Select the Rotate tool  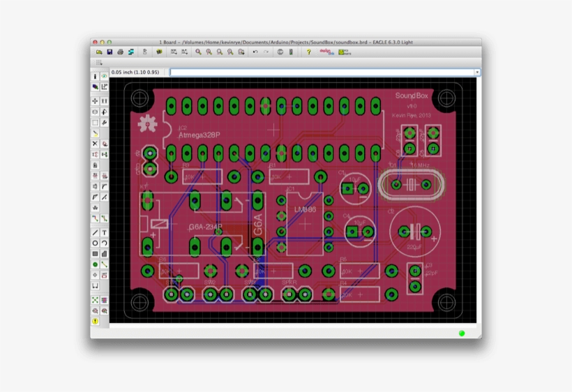(105, 112)
